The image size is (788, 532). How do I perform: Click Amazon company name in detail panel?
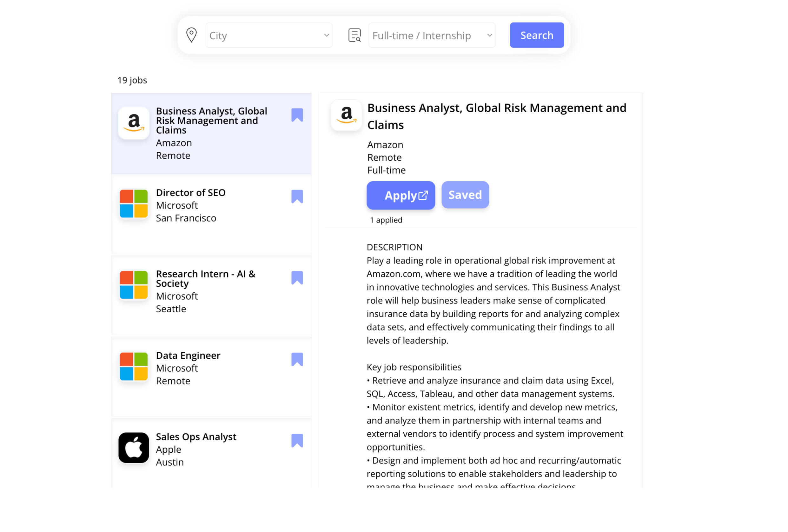pos(385,145)
